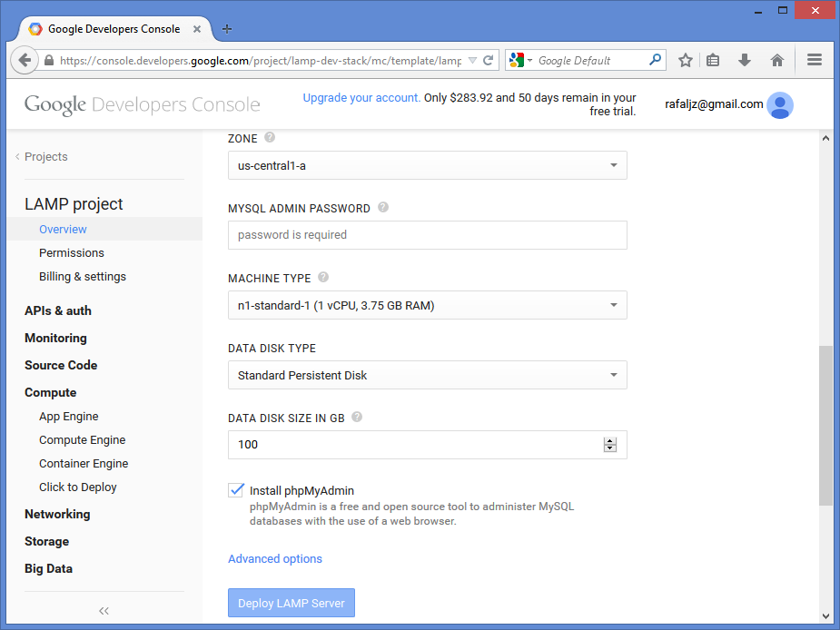Expand the APIs & auth section
840x630 pixels.
(x=58, y=310)
